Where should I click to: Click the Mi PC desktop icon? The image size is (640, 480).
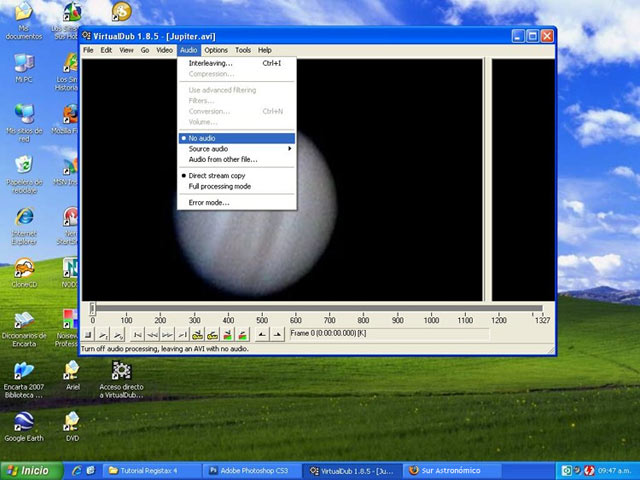pos(23,63)
